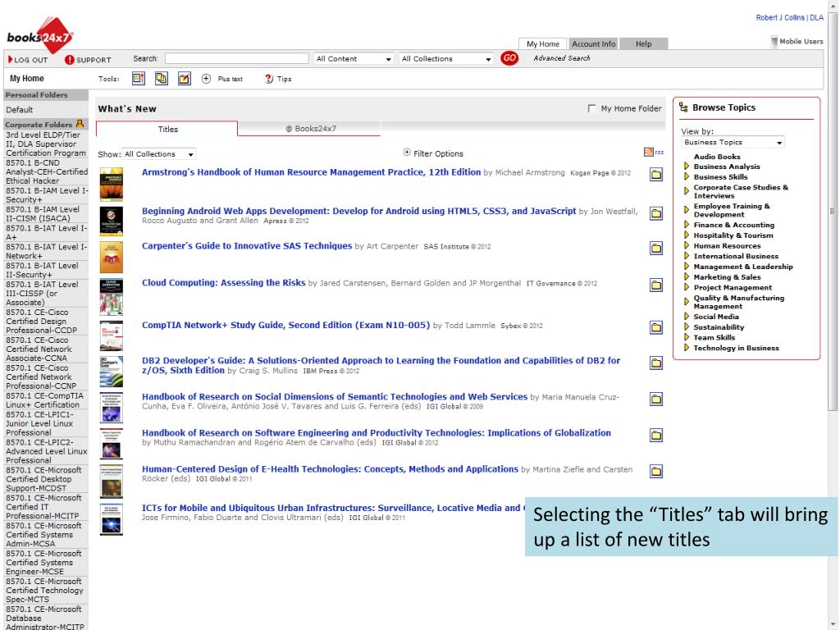Screen dimensions: 840x630
Task: Click the Support exclamation icon
Action: (69, 59)
